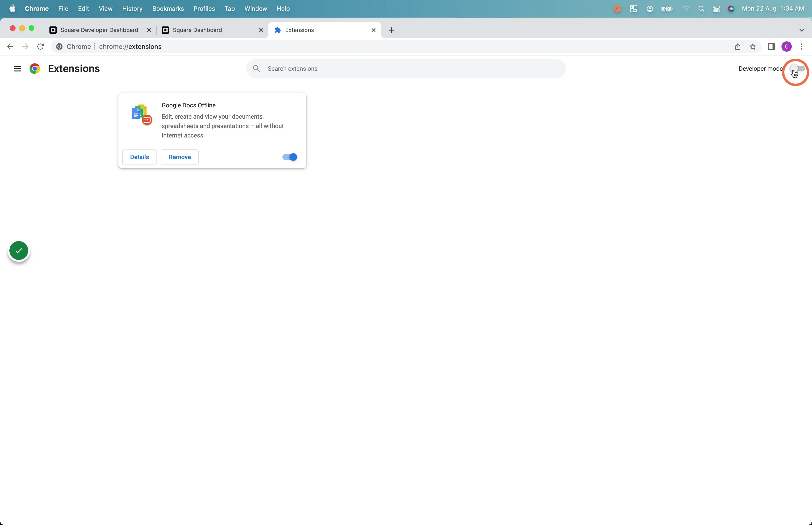Click the site info Chrome icon in address bar

[x=59, y=47]
